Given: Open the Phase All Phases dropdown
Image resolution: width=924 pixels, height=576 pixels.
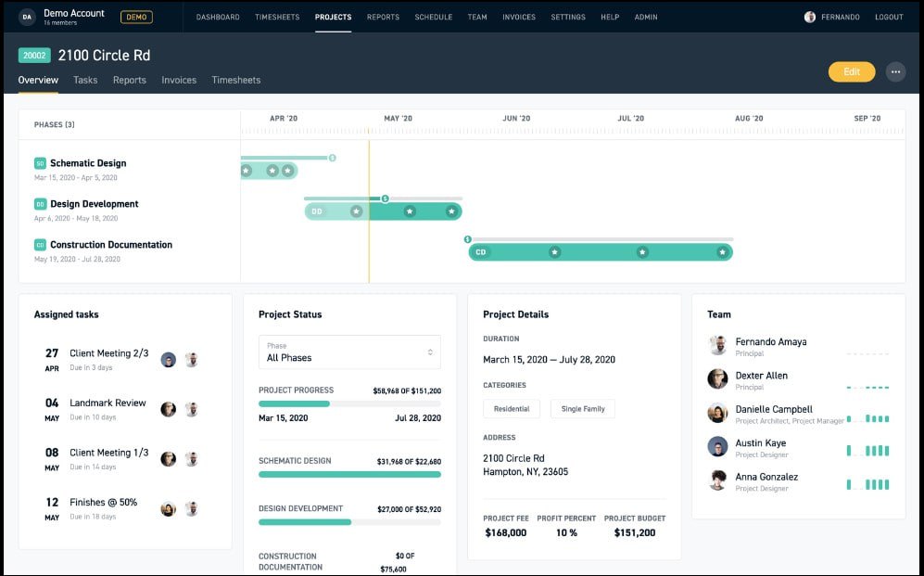Looking at the screenshot, I should pos(349,352).
